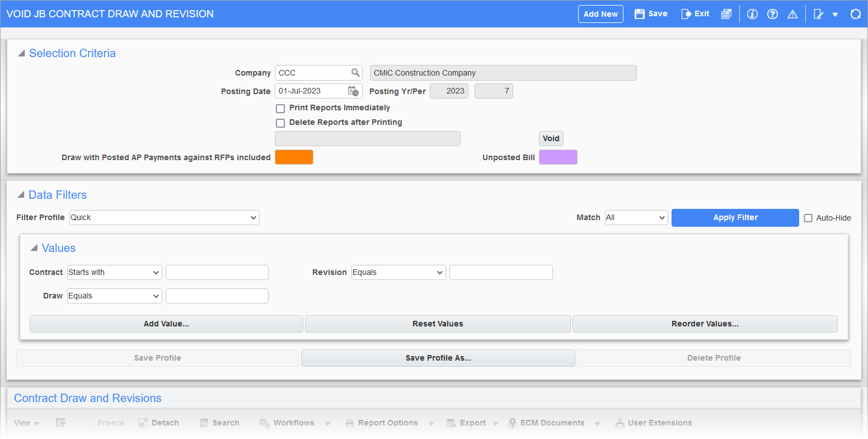Click the Draw value input field
This screenshot has height=439, width=868.
tap(217, 296)
